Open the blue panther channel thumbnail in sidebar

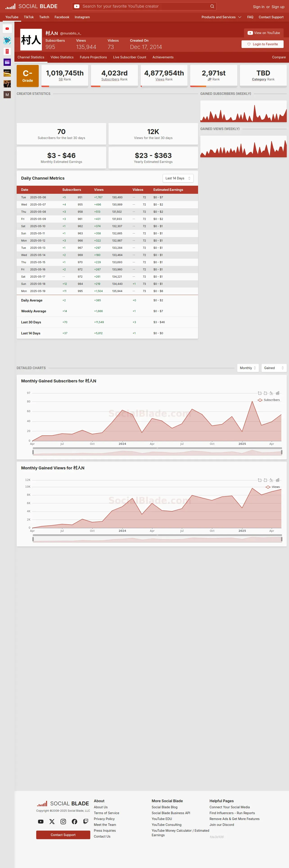[x=7, y=41]
